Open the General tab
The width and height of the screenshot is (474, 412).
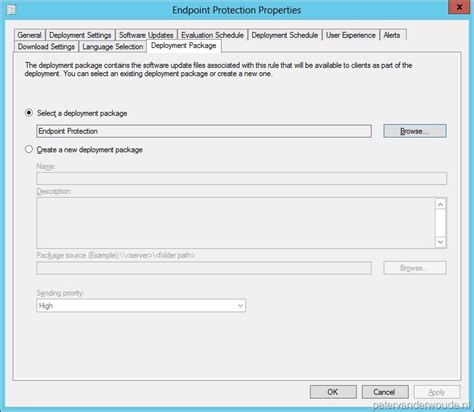click(x=30, y=35)
